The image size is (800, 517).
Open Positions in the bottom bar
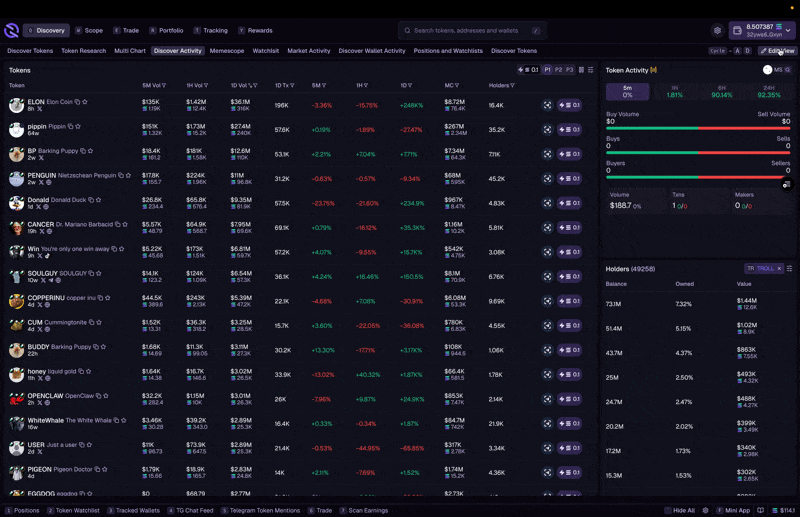pos(22,510)
